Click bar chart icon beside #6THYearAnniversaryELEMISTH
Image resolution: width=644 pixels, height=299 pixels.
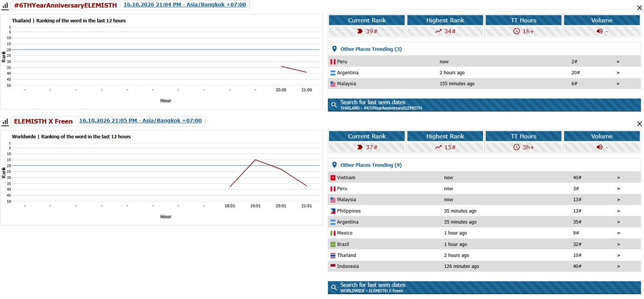coord(5,5)
